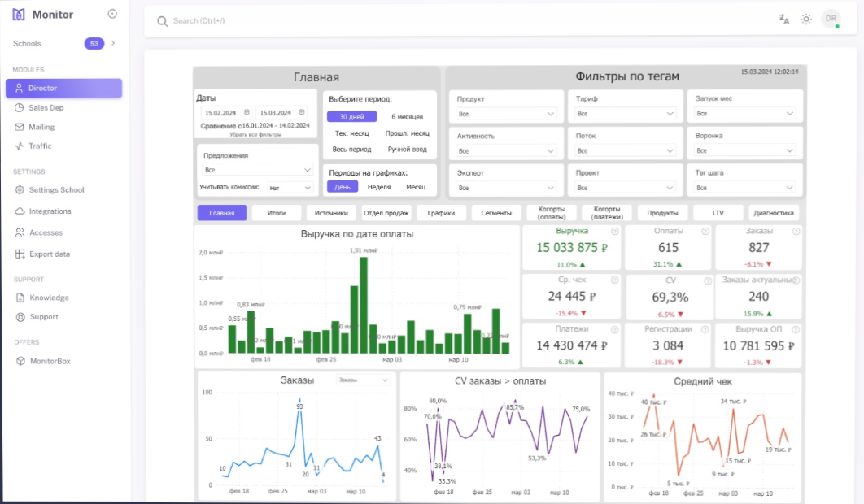Select the 6 месяцев period option
The width and height of the screenshot is (864, 504).
coord(408,117)
